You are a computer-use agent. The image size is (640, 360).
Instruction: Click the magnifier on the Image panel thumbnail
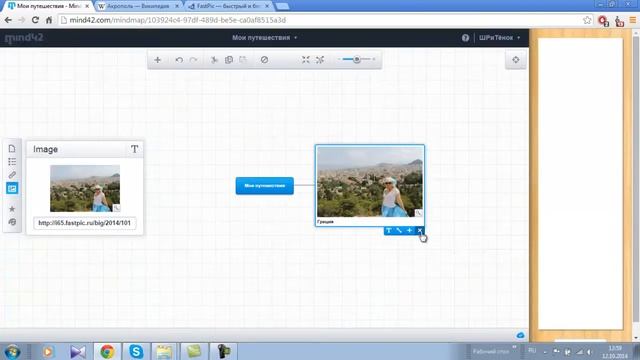116,208
